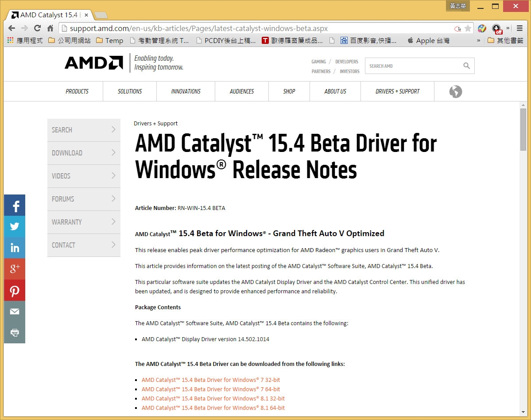Open the DRIVERS + SUPPORT menu
Screen dimensions: 531x420
tap(398, 91)
